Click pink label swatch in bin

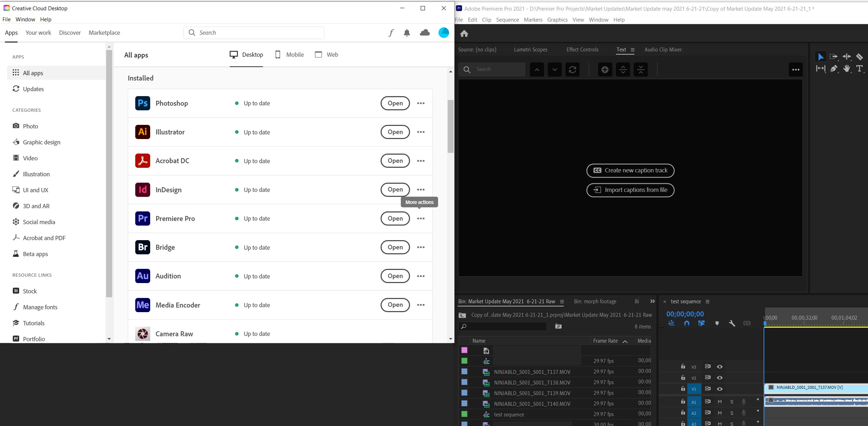pos(464,350)
